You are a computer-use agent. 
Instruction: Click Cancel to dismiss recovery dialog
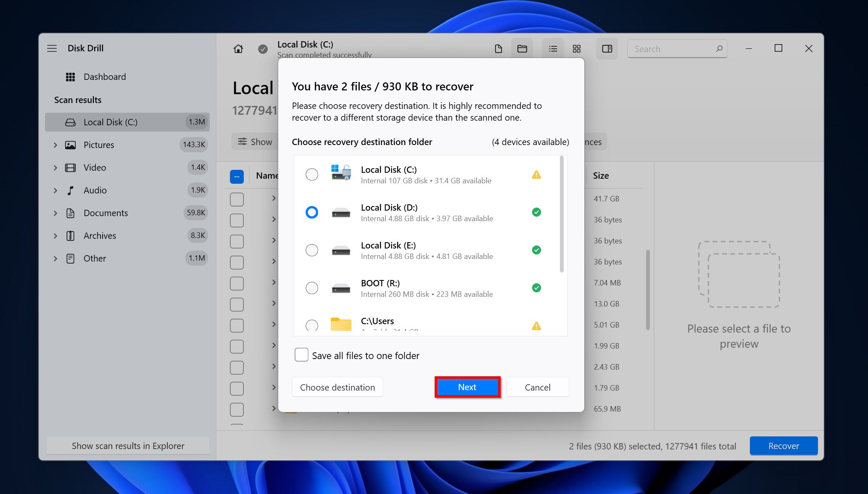click(x=537, y=387)
